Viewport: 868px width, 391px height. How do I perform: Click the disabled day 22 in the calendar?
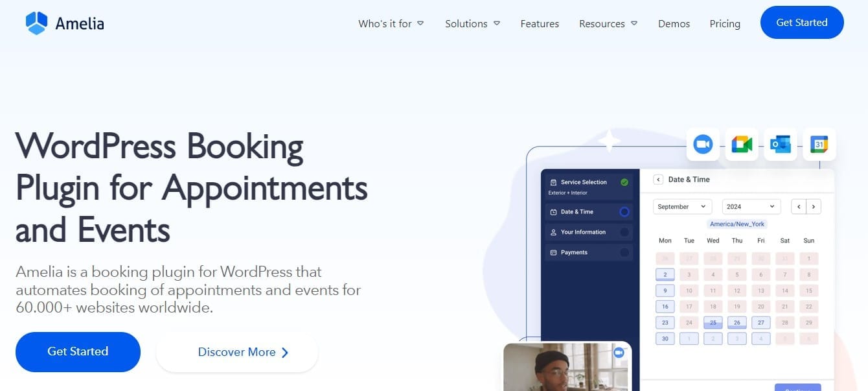(809, 307)
